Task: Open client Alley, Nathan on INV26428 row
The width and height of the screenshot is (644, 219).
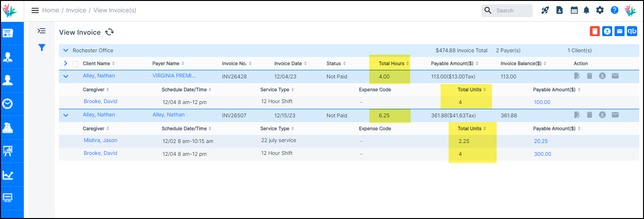Action: [x=99, y=76]
